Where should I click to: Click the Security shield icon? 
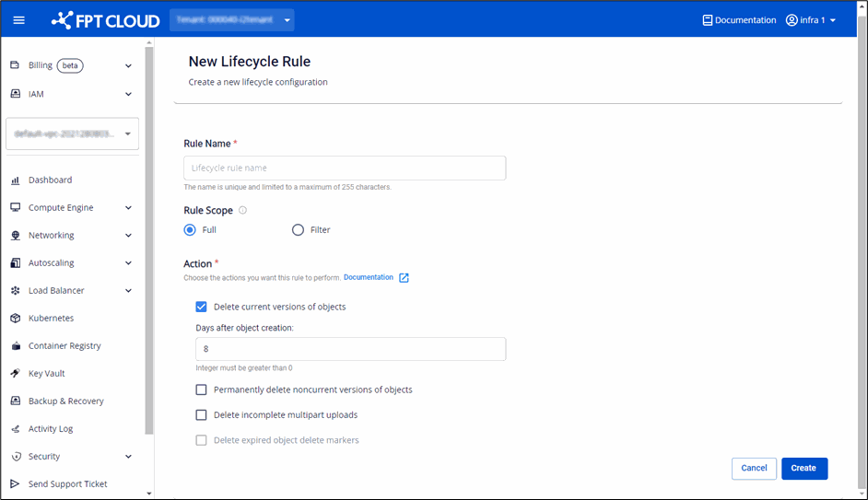[17, 457]
